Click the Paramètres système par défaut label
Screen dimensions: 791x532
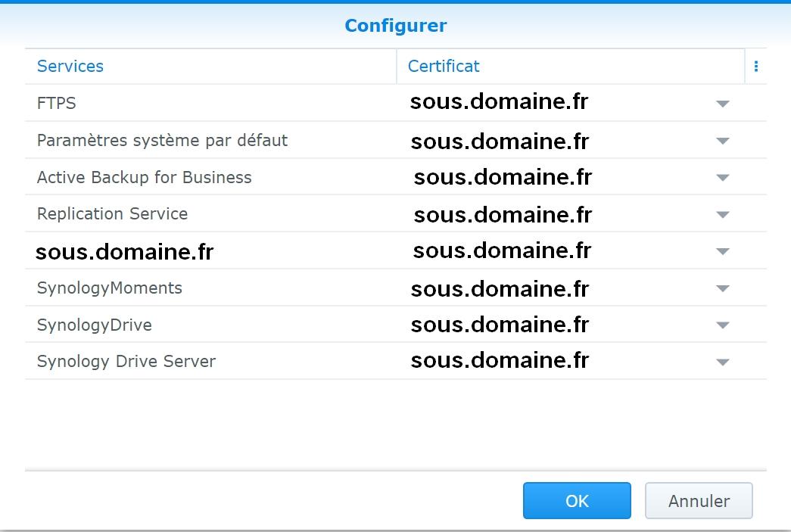(162, 141)
